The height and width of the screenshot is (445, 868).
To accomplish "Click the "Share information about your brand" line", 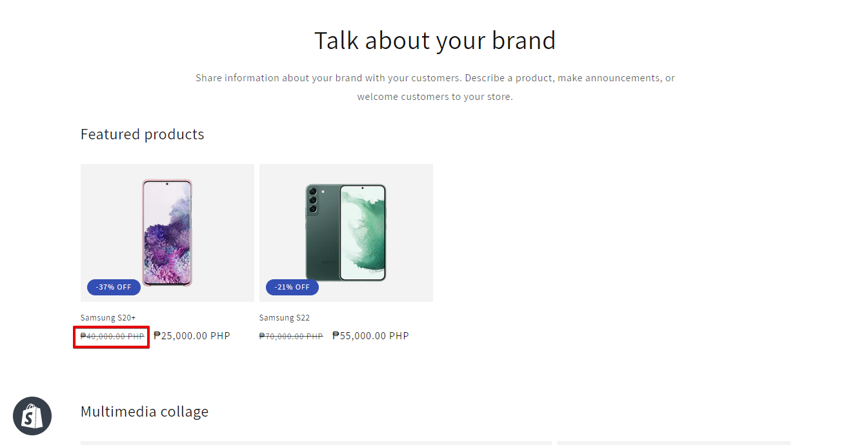I will click(x=435, y=78).
